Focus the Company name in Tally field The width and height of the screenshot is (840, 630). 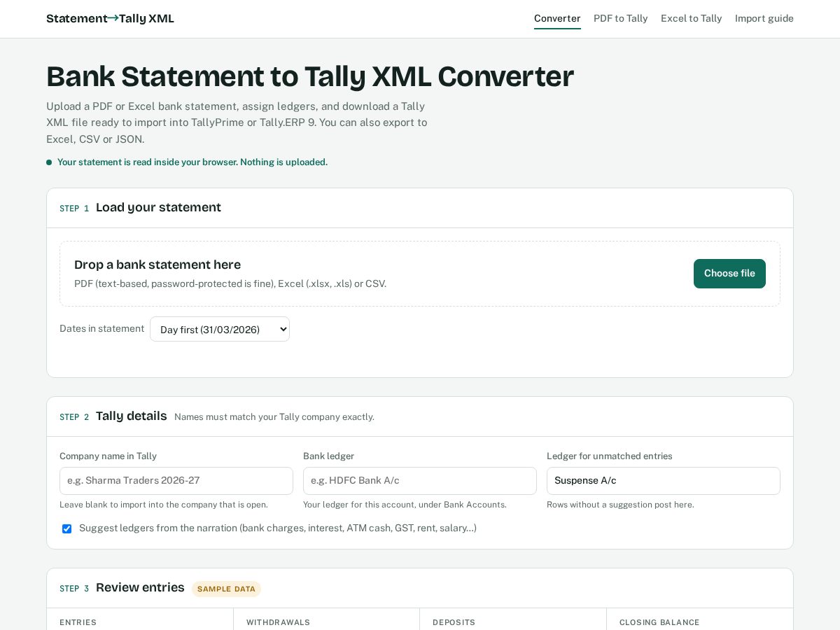coord(176,481)
